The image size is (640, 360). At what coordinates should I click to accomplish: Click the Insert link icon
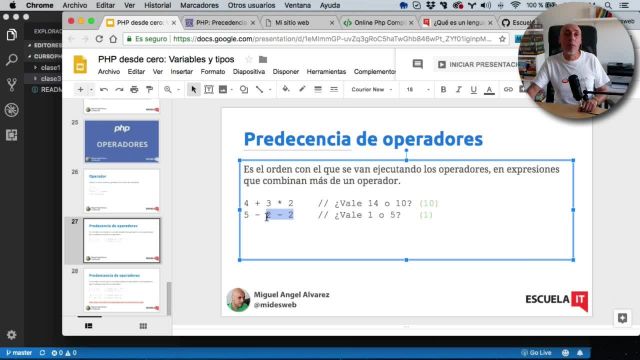(x=508, y=89)
